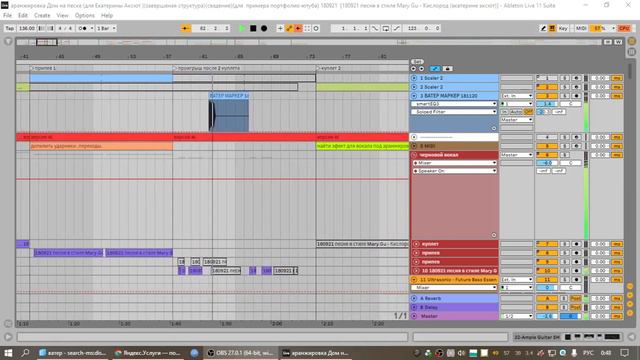Toggle the yellow Follow playback button

(x=186, y=28)
